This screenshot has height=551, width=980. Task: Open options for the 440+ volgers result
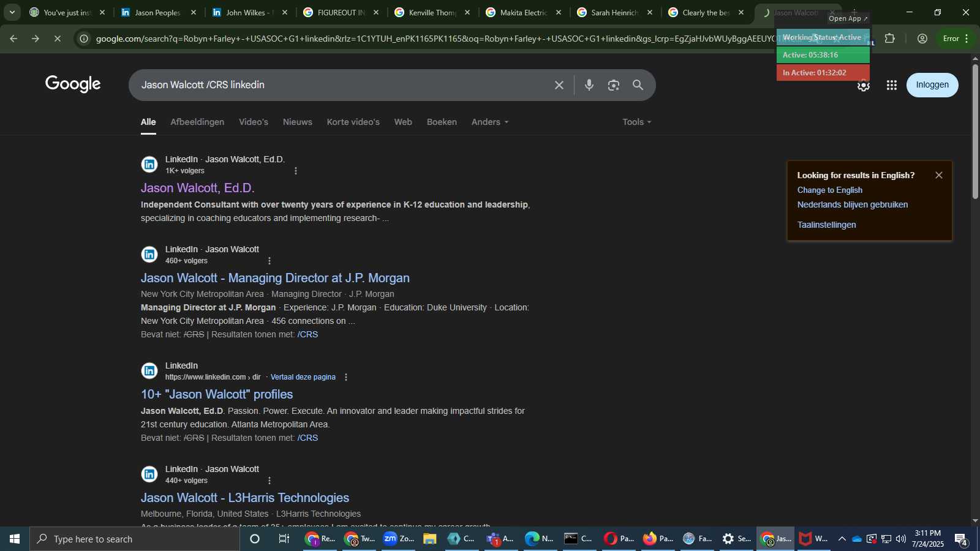pyautogui.click(x=269, y=481)
